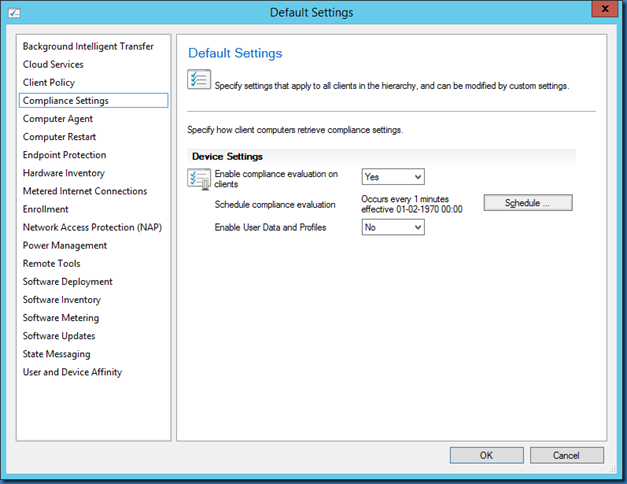Switch to Remote Tools settings
Image resolution: width=627 pixels, height=484 pixels.
pos(52,263)
